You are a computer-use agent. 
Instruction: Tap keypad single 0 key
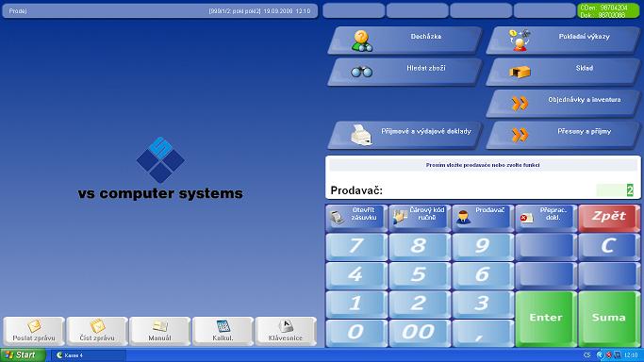coord(356,334)
